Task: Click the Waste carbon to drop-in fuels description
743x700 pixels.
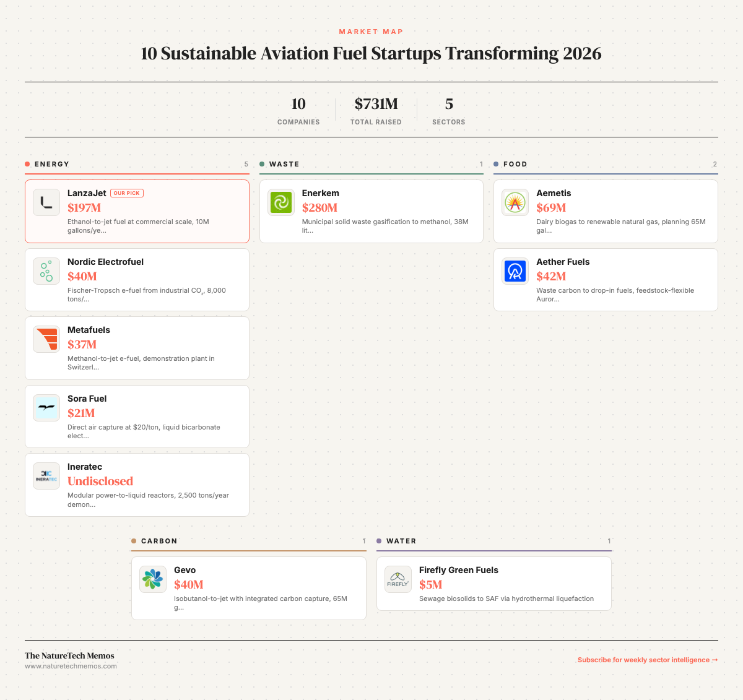Action: (615, 295)
